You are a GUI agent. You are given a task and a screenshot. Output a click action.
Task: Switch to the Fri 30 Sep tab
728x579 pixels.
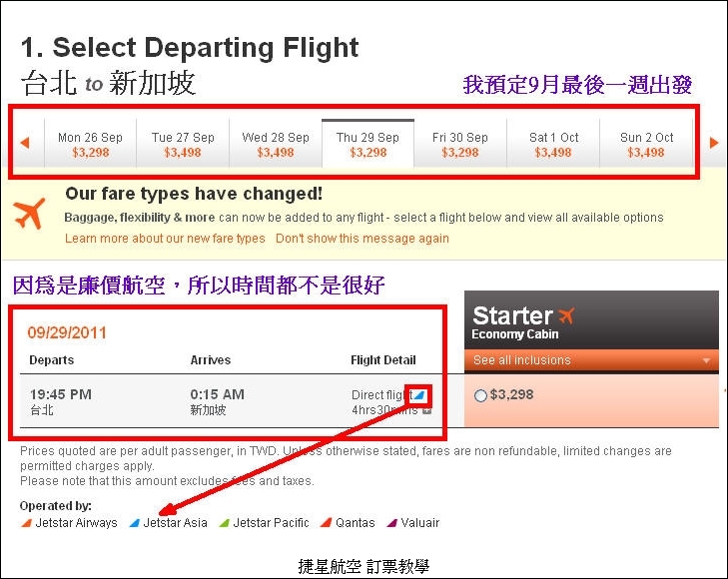click(x=460, y=144)
